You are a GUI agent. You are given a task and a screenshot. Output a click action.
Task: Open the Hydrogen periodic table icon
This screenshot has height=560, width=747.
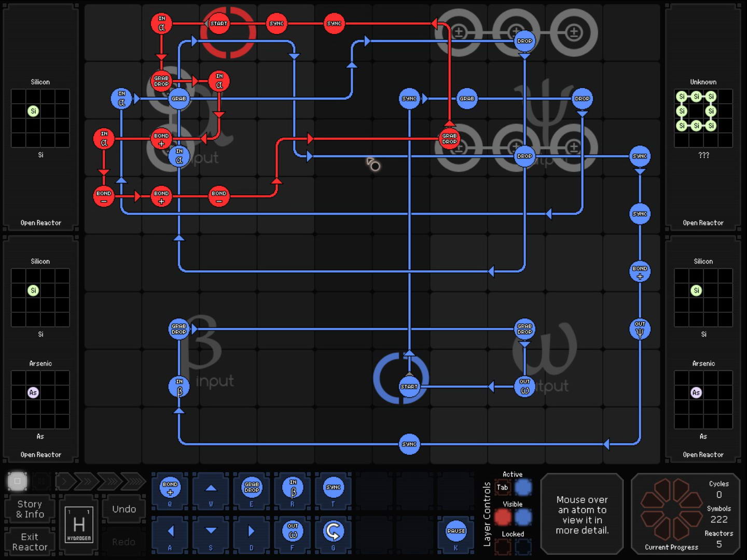click(79, 524)
